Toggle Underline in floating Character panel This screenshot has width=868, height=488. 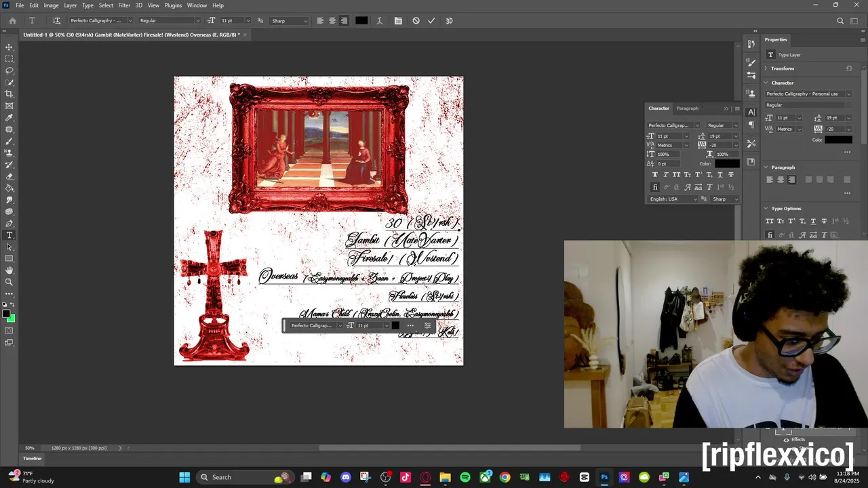719,175
